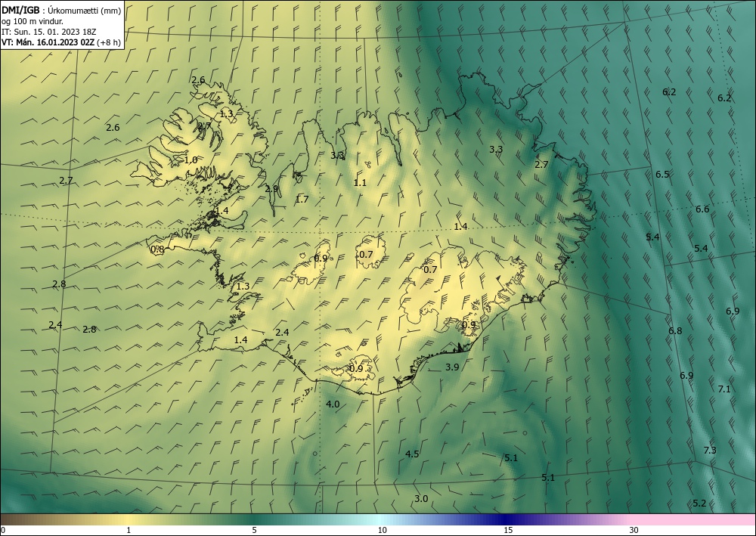This screenshot has height=536, width=756.
Task: Click the 1.7 precipitation value
Action: point(302,199)
